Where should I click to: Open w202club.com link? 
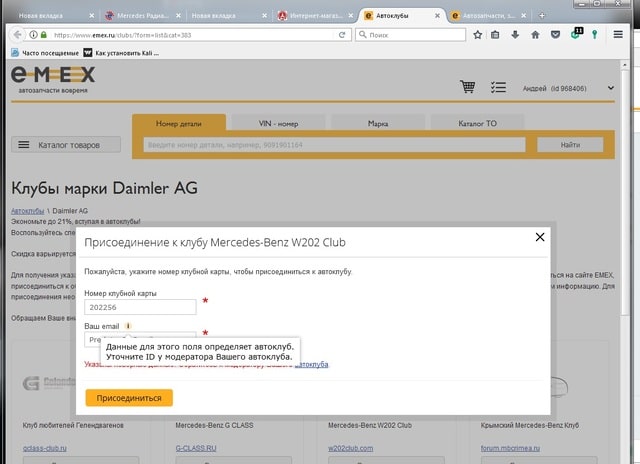tap(351, 448)
